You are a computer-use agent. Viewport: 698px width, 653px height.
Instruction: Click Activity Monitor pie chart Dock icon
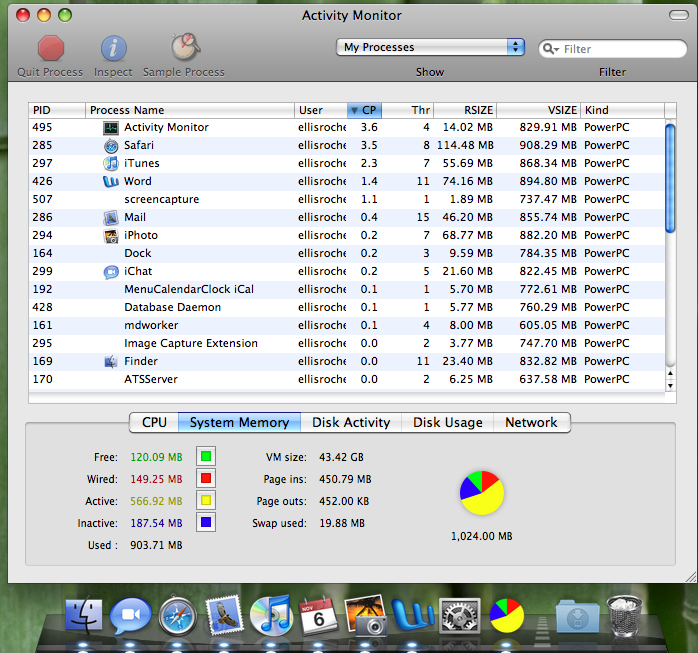(x=507, y=616)
